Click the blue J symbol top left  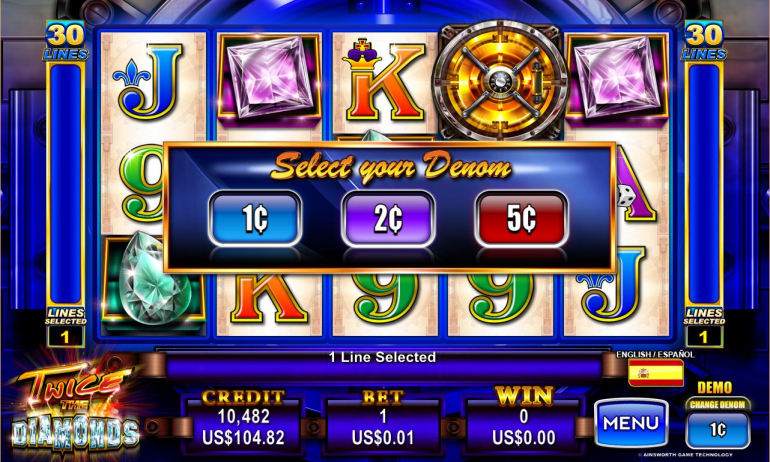(148, 82)
